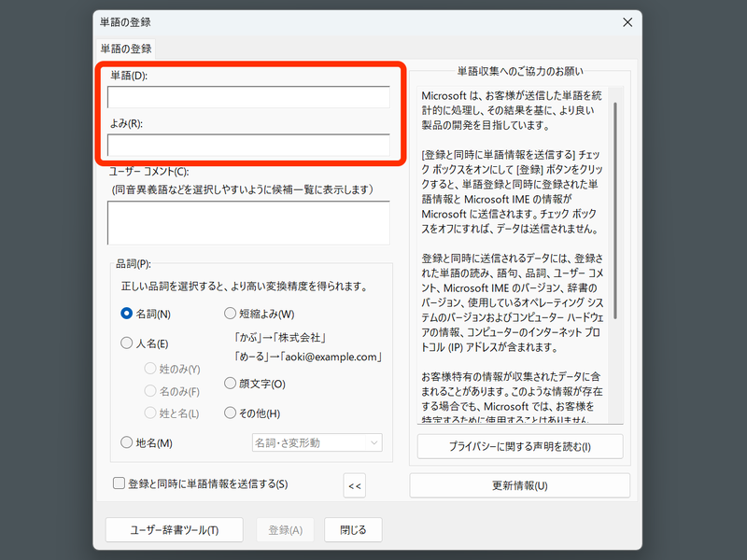Enable 登録と同時に単語情報を送信する checkbox
This screenshot has height=560, width=747.
[119, 484]
